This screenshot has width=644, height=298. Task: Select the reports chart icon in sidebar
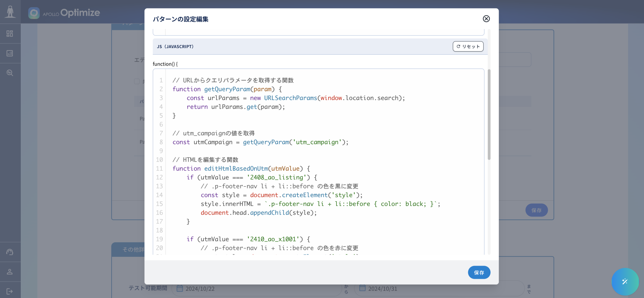(10, 53)
